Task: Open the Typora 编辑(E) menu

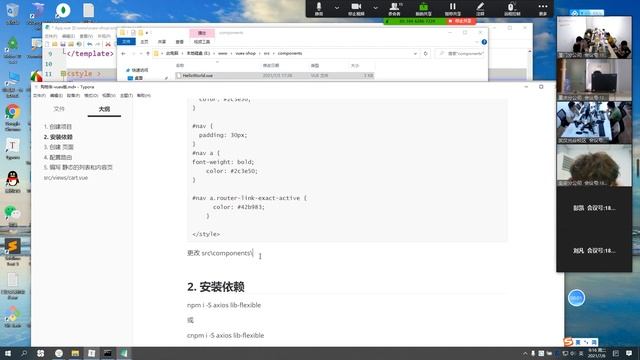Action: click(56, 95)
